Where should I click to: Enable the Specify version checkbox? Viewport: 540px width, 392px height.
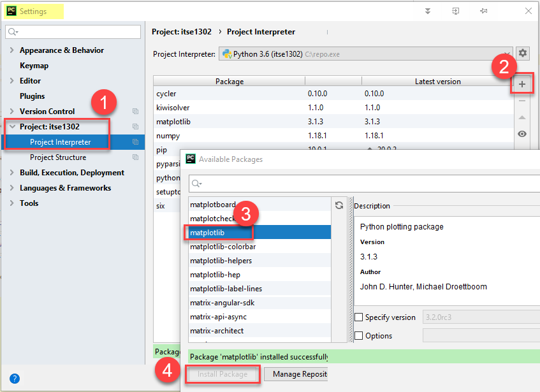pyautogui.click(x=359, y=317)
